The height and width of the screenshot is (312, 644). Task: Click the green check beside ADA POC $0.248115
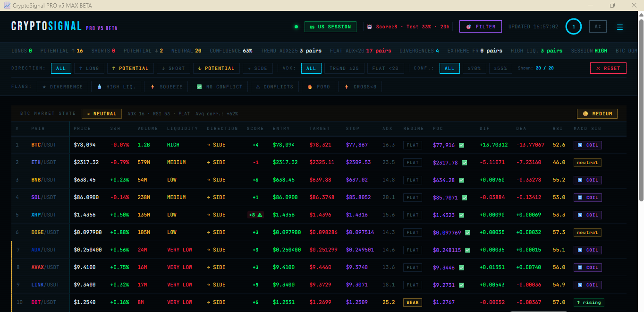467,250
